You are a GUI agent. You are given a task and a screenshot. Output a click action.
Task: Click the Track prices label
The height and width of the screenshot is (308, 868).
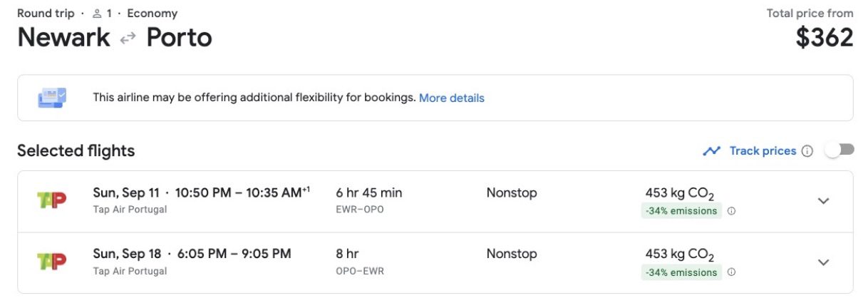tap(763, 151)
